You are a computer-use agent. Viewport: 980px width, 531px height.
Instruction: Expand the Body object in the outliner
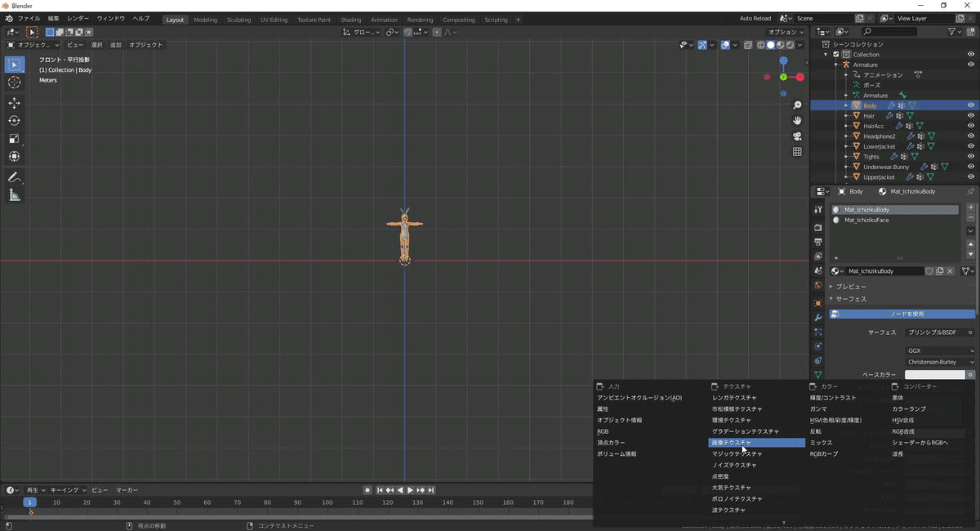click(845, 105)
